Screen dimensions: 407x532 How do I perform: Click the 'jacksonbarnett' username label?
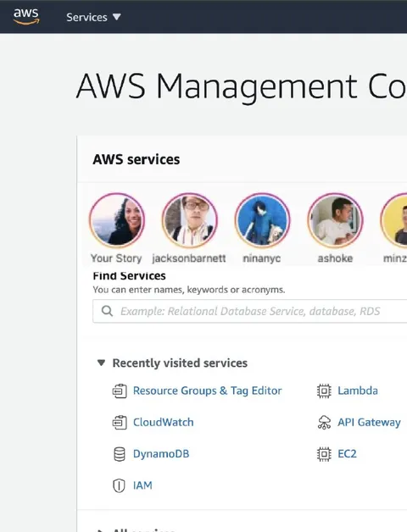tap(189, 258)
